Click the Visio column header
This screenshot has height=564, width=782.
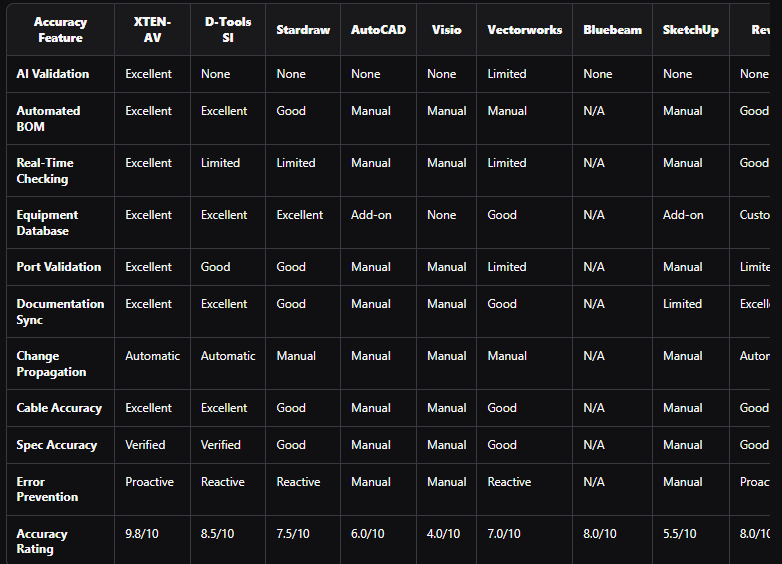(x=446, y=29)
